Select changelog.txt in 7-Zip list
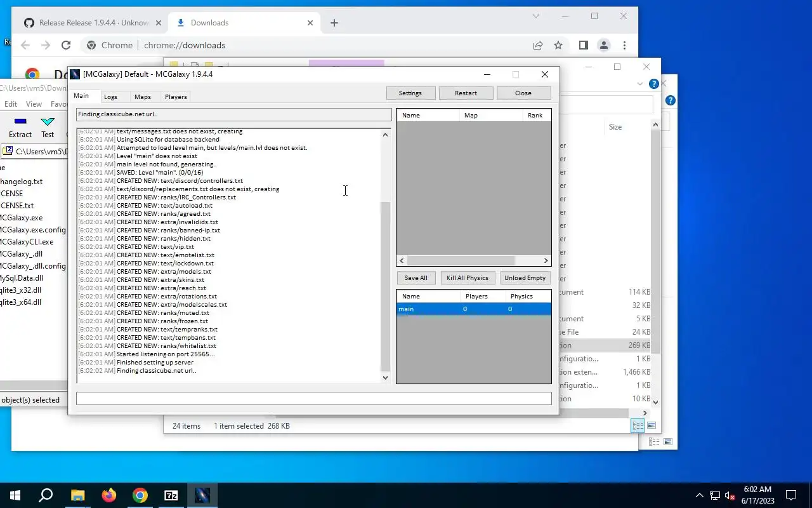Image resolution: width=812 pixels, height=508 pixels. click(22, 182)
